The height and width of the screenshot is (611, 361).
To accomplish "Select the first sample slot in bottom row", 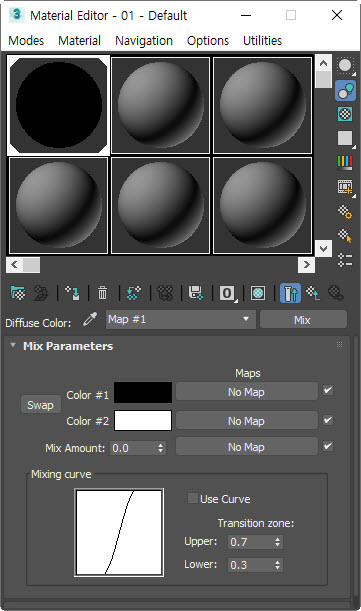I will point(58,205).
